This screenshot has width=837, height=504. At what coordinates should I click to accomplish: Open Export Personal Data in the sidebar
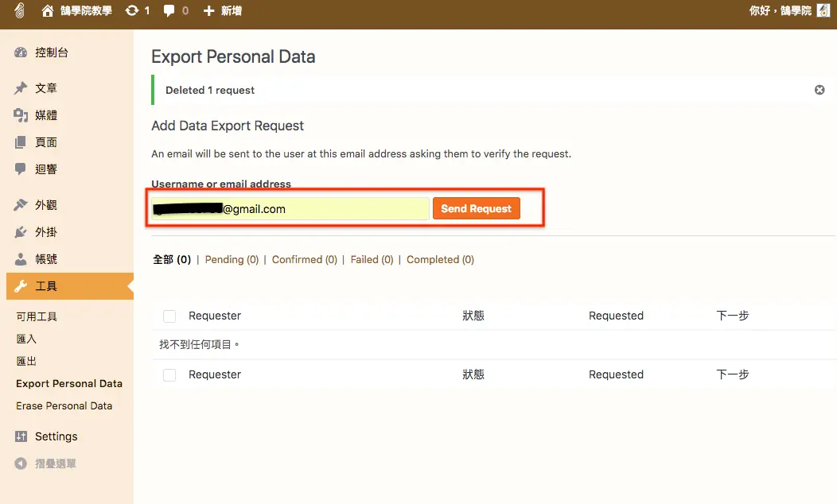coord(69,383)
